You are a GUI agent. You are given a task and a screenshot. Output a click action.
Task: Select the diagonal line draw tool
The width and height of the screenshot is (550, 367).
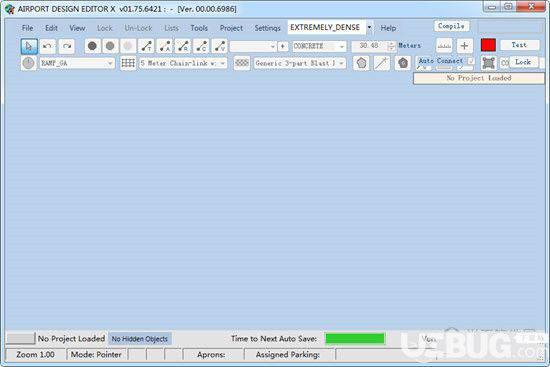click(382, 63)
